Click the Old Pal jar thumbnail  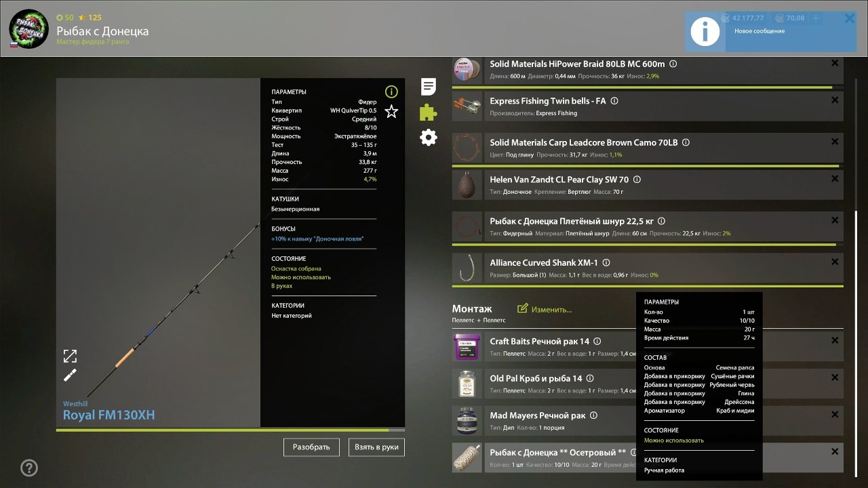coord(467,384)
